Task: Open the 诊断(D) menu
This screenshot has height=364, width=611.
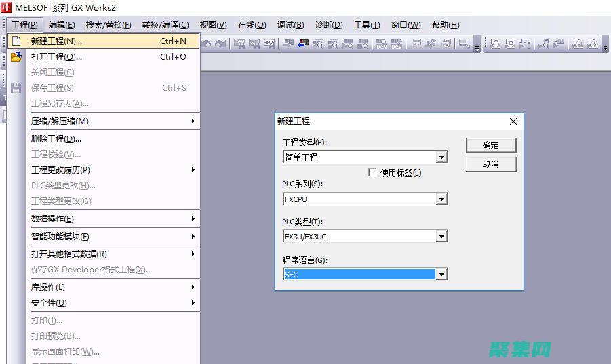Action: 329,25
